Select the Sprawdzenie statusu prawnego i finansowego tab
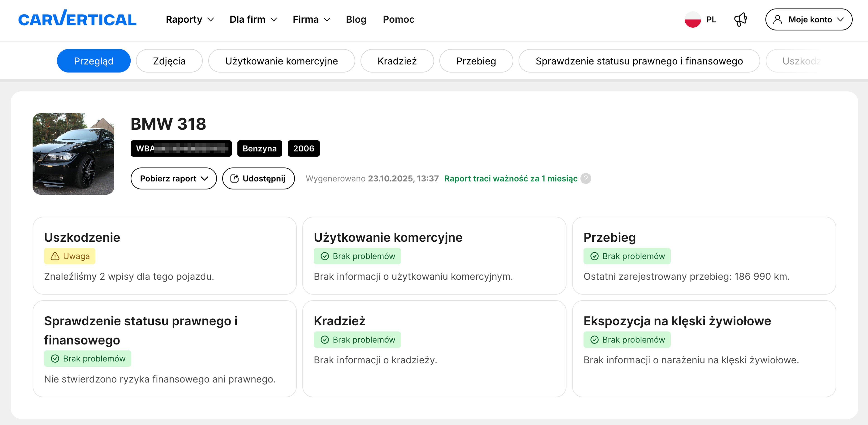Viewport: 868px width, 425px height. click(x=639, y=61)
